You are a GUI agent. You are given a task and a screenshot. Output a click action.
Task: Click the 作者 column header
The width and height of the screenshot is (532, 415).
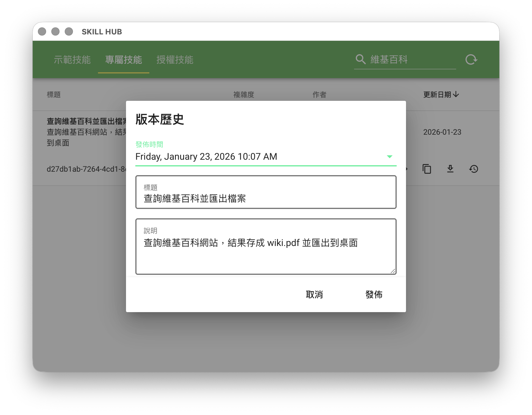[x=319, y=95]
